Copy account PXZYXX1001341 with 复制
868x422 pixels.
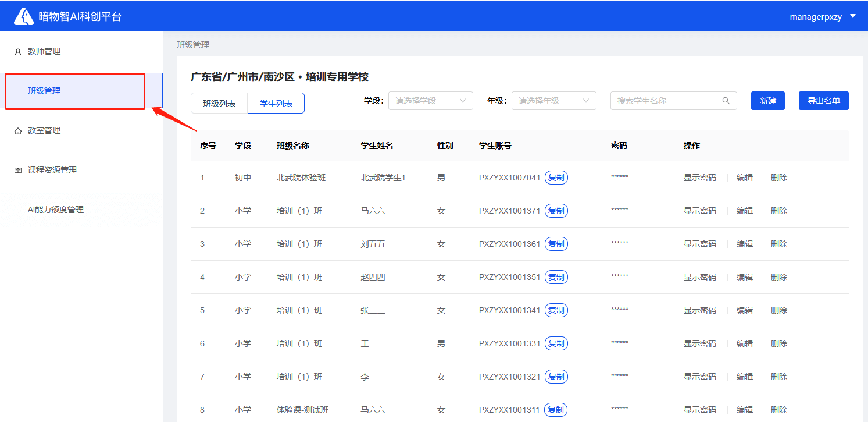click(x=556, y=310)
